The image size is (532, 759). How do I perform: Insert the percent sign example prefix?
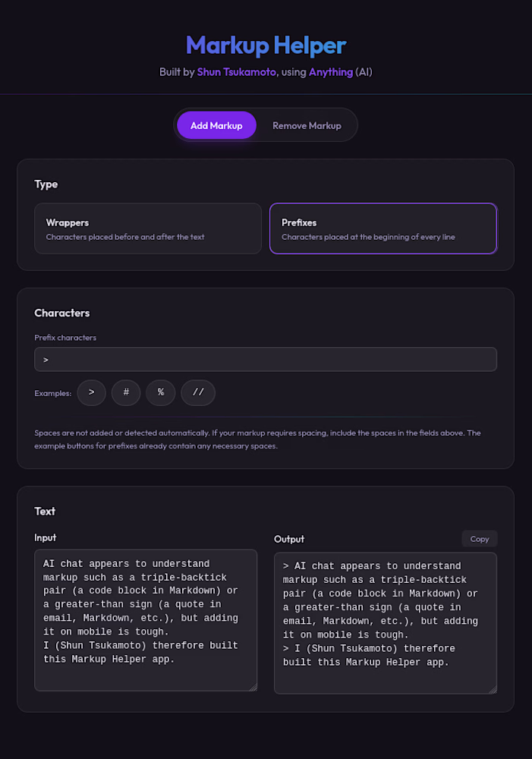[160, 392]
